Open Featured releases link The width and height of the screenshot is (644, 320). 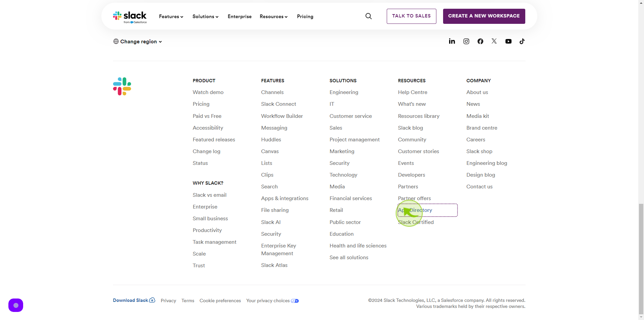[x=214, y=140]
